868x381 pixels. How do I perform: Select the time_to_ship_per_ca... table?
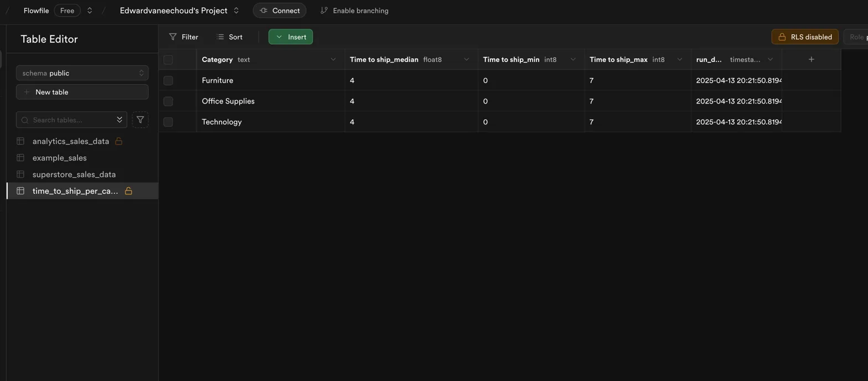pyautogui.click(x=75, y=191)
